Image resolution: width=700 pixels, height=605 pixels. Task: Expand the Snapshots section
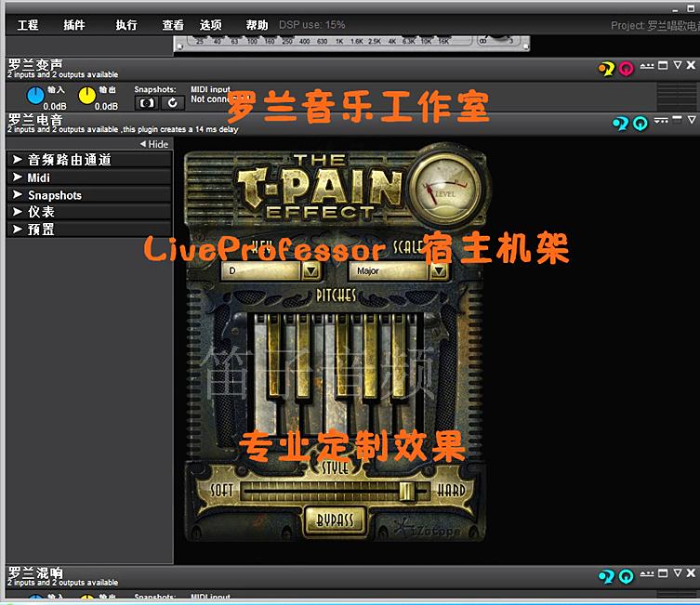tap(89, 195)
